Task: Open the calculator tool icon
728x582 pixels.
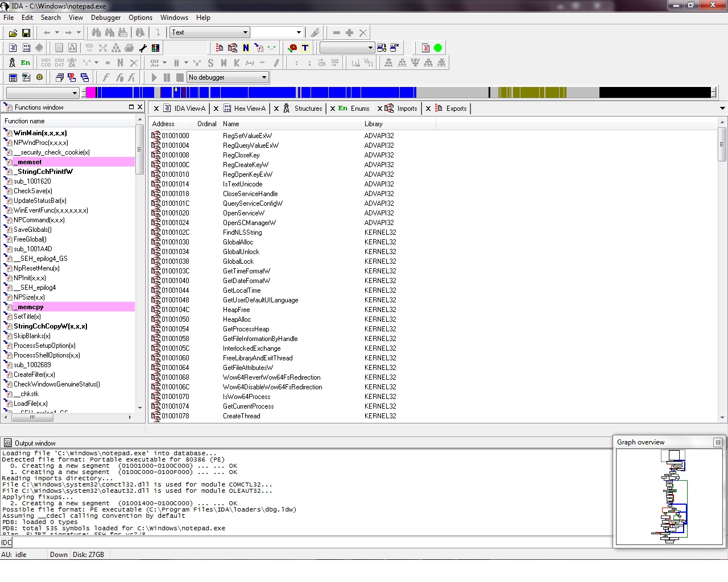Action: click(13, 77)
